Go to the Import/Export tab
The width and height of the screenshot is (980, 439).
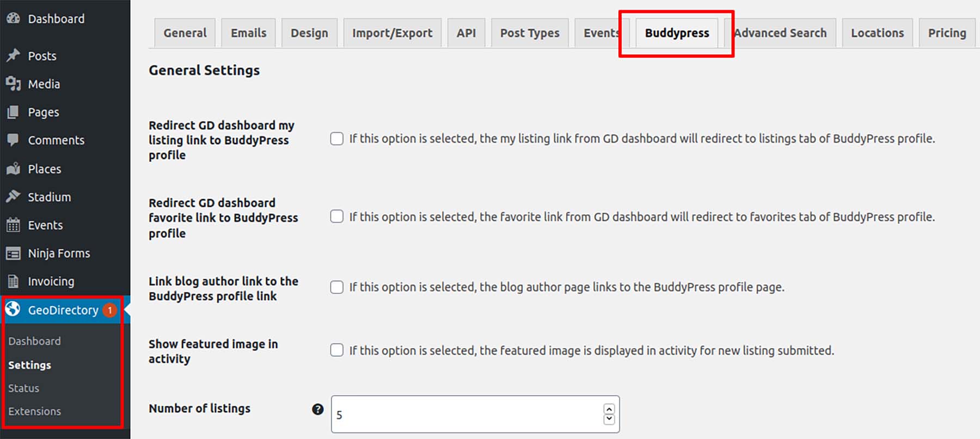pyautogui.click(x=393, y=33)
